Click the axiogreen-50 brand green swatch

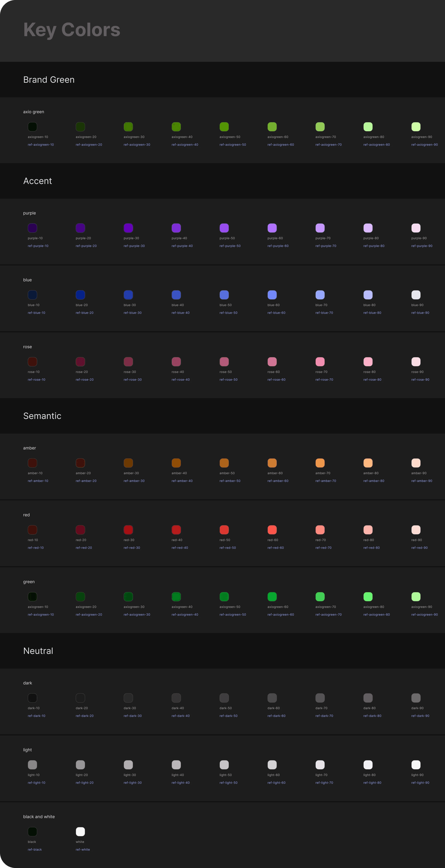224,127
